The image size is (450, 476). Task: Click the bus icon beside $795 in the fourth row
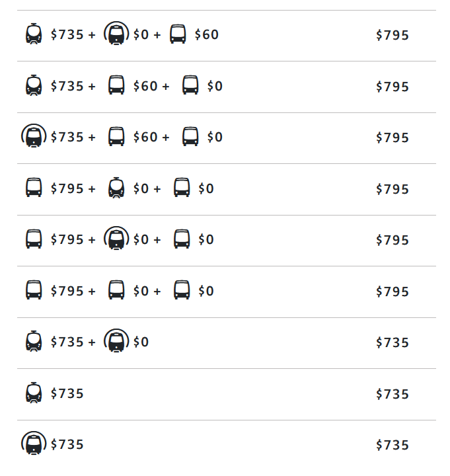tap(34, 188)
